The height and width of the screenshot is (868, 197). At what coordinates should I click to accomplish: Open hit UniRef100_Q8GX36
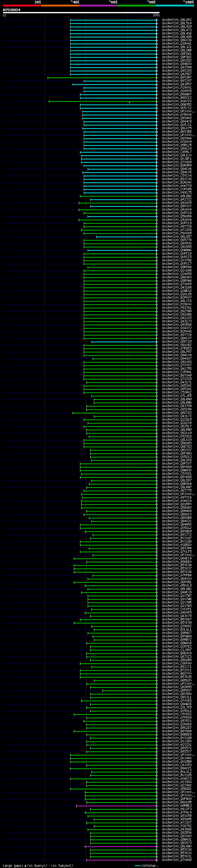[176, 40]
